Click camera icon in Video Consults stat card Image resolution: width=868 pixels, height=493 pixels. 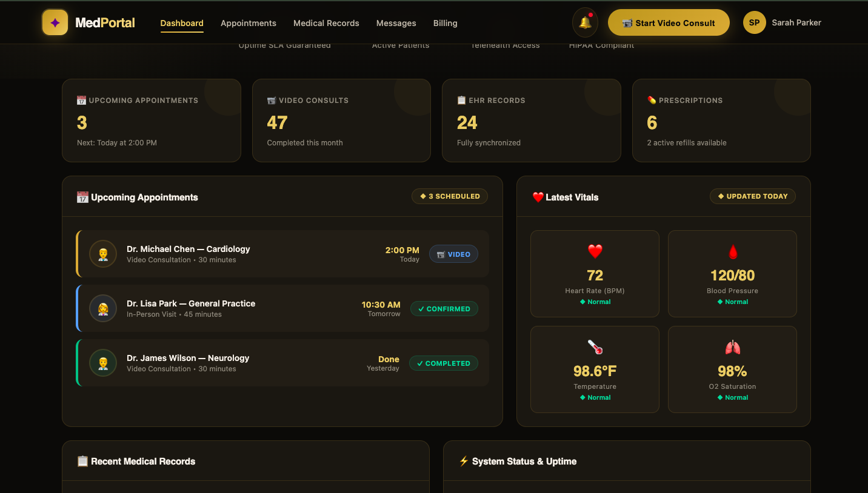click(x=272, y=100)
